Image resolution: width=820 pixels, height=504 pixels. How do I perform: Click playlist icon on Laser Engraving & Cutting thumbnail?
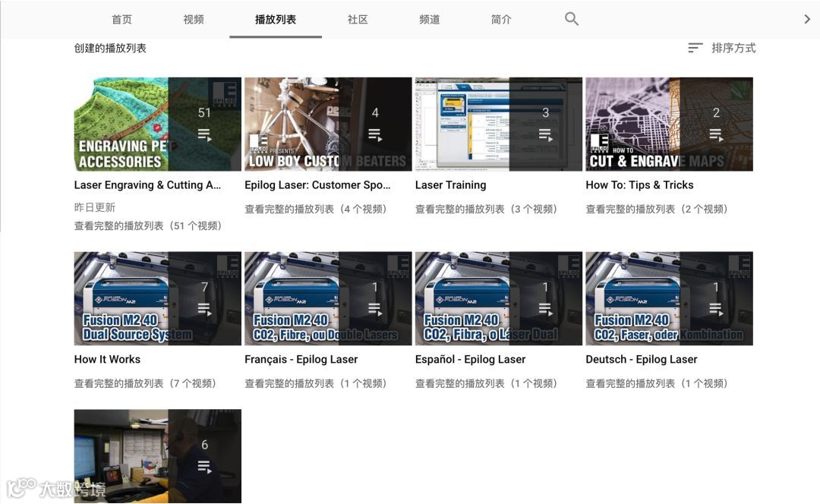click(x=204, y=135)
